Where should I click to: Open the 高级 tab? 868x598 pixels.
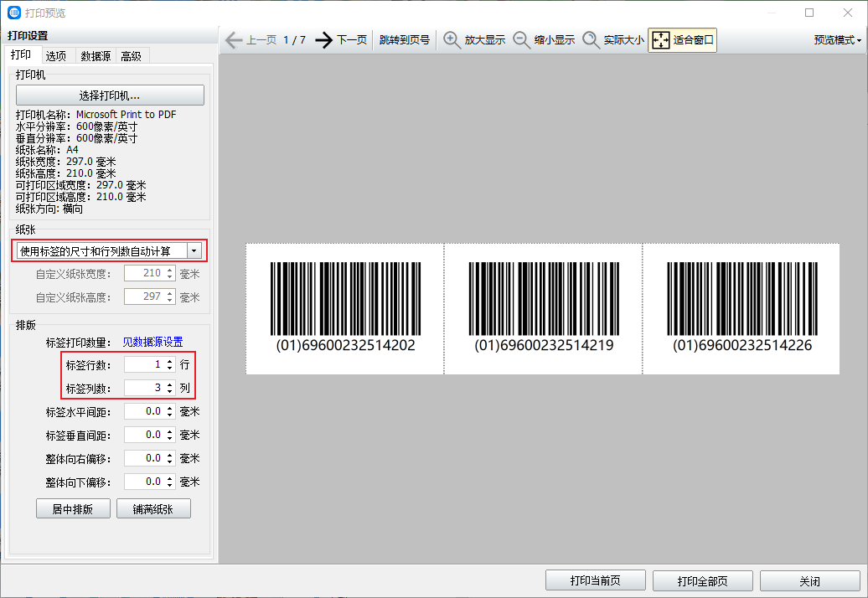(132, 56)
